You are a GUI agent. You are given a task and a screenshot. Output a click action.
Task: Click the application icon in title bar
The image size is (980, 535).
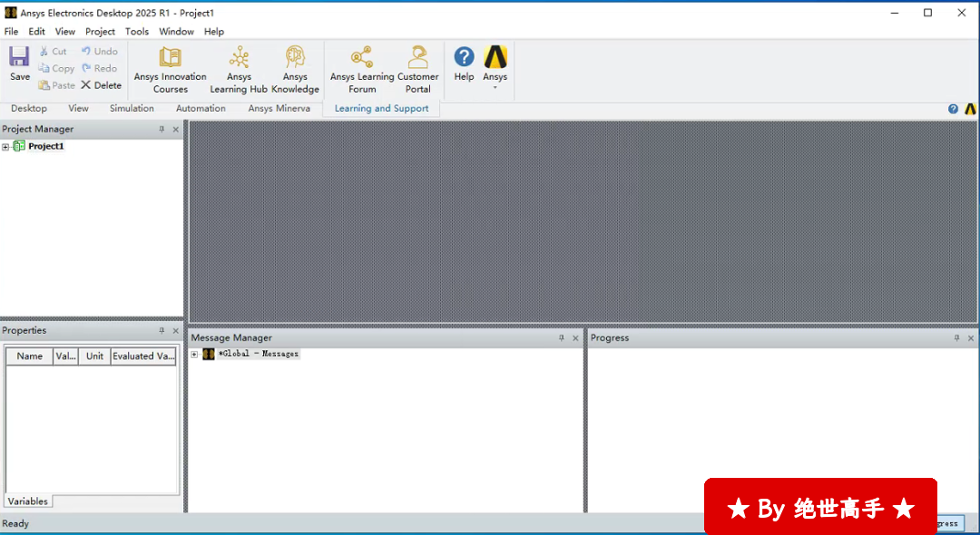[x=11, y=13]
